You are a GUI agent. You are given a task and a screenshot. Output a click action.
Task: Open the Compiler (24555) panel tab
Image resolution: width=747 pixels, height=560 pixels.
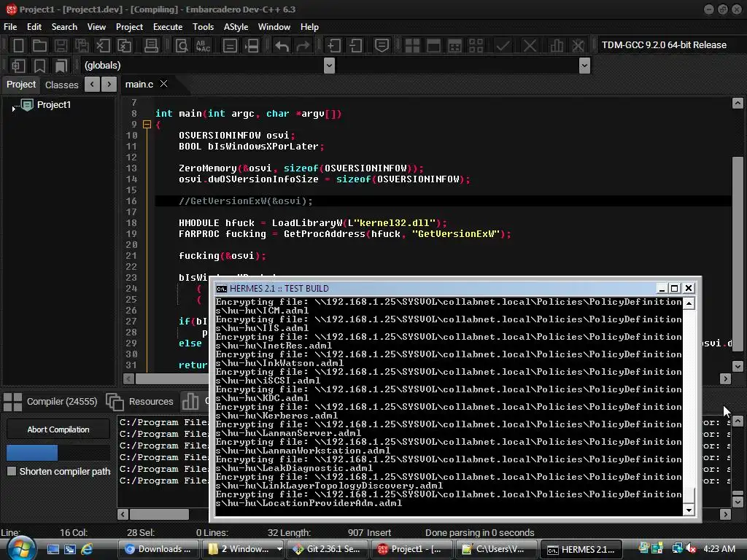tap(50, 402)
